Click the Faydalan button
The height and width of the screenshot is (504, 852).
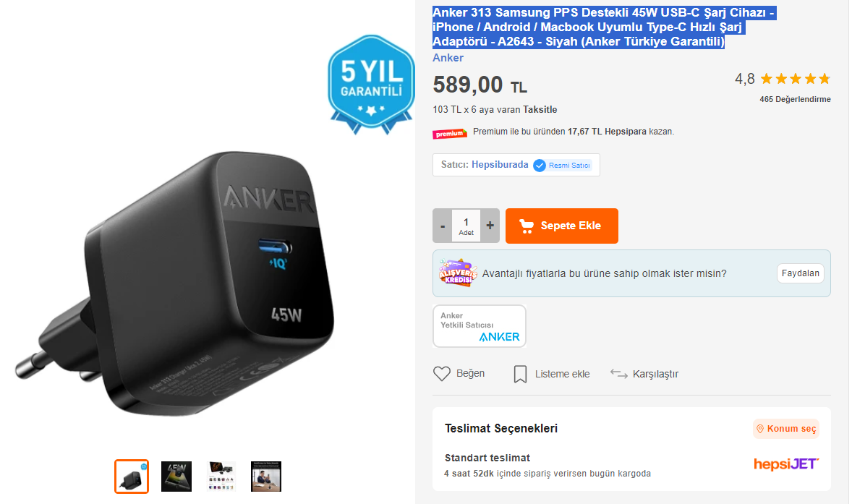click(801, 273)
